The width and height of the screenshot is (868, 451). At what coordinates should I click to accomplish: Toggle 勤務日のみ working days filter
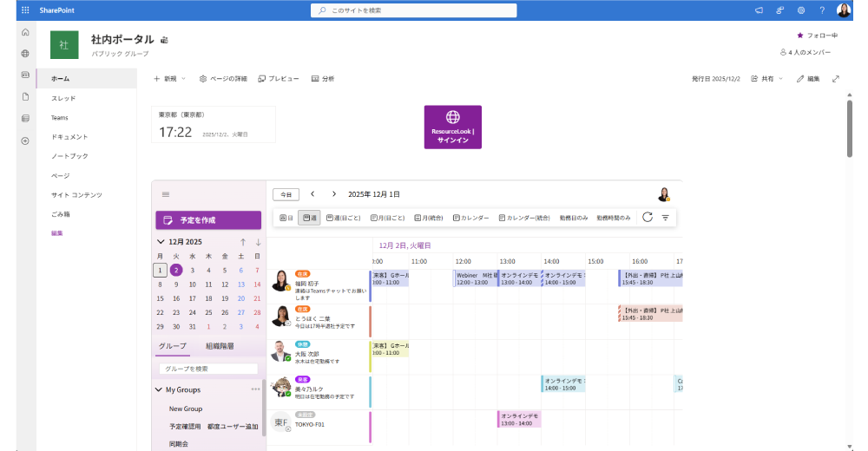(x=574, y=218)
